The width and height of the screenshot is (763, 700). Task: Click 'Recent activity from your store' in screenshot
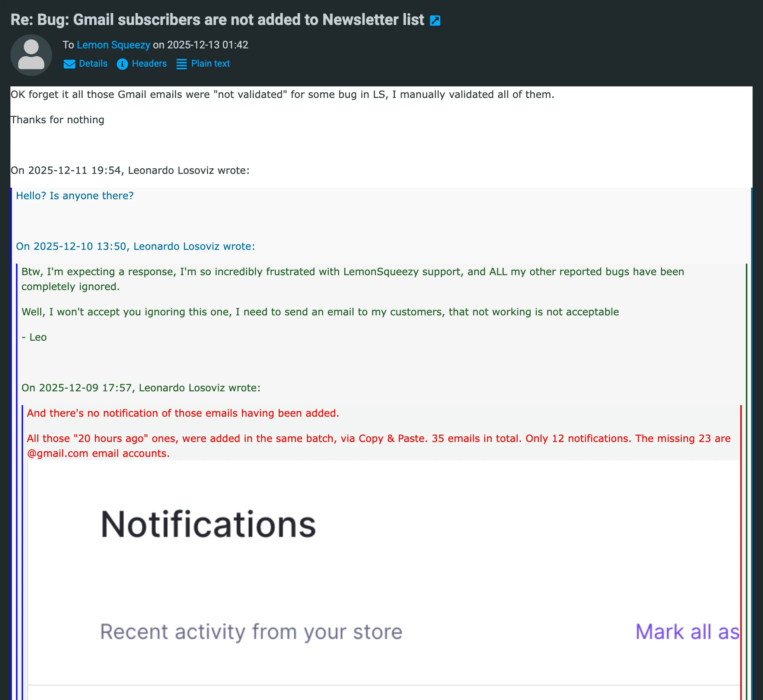tap(251, 631)
